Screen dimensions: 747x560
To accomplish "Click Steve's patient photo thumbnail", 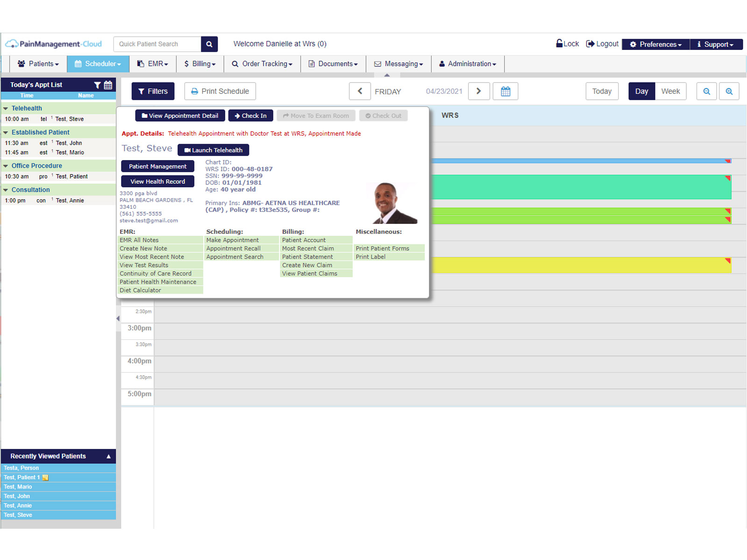I will pyautogui.click(x=395, y=203).
